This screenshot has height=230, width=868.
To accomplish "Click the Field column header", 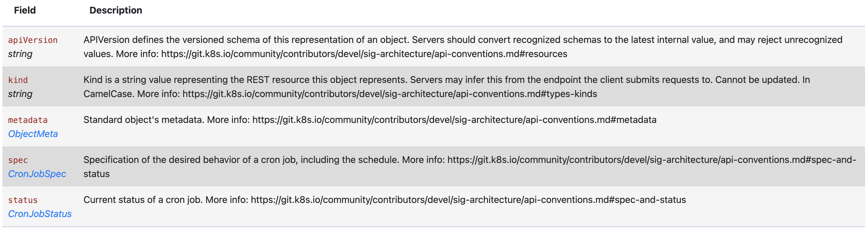I will click(x=25, y=10).
